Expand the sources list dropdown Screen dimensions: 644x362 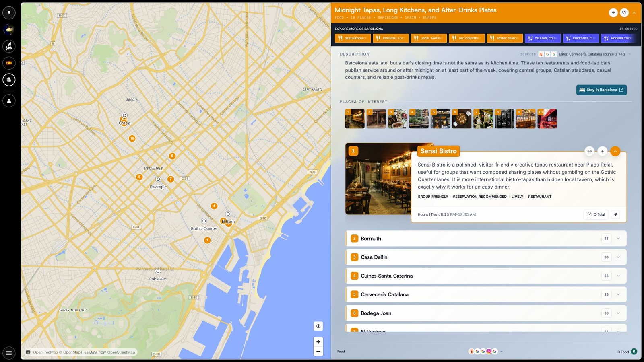coord(630,54)
